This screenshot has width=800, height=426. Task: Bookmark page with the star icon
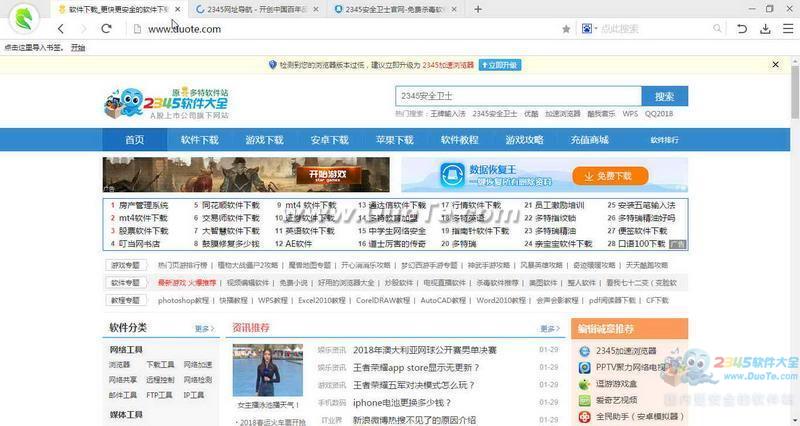coord(566,29)
